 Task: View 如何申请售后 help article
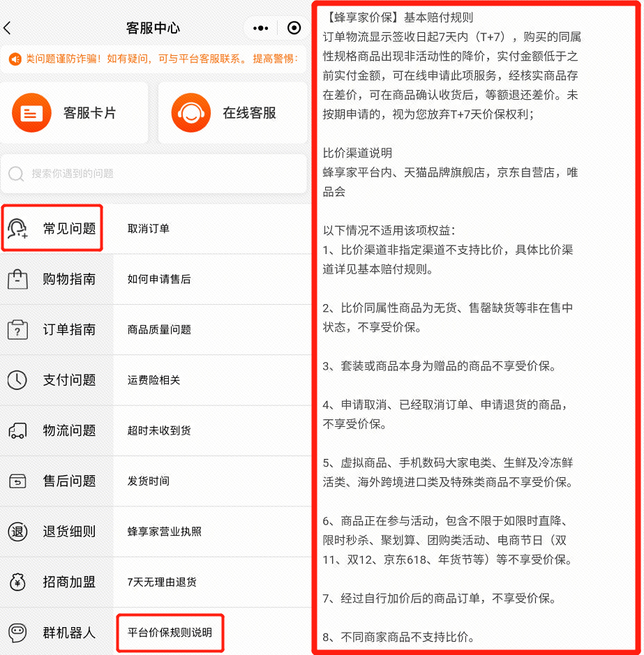coord(158,279)
